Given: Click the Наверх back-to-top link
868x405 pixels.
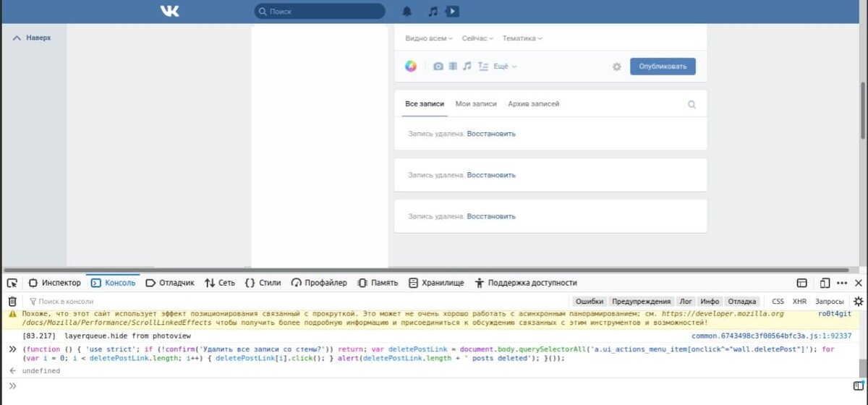Looking at the screenshot, I should (33, 38).
